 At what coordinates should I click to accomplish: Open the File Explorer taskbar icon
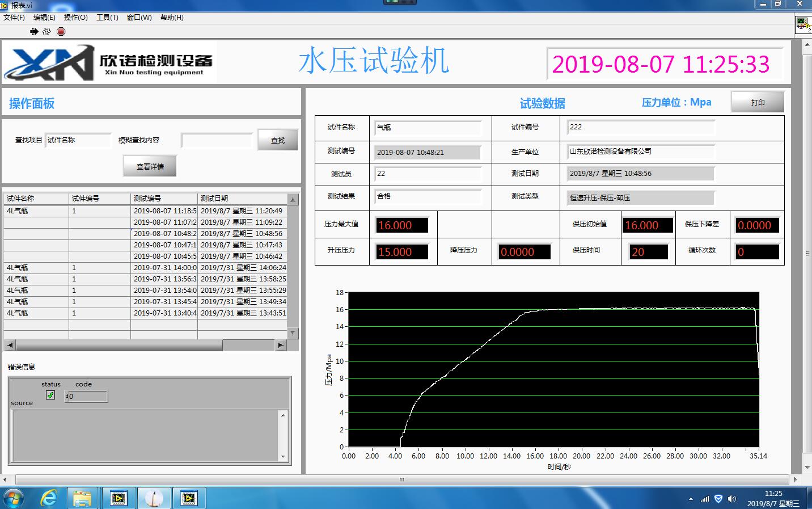(83, 498)
